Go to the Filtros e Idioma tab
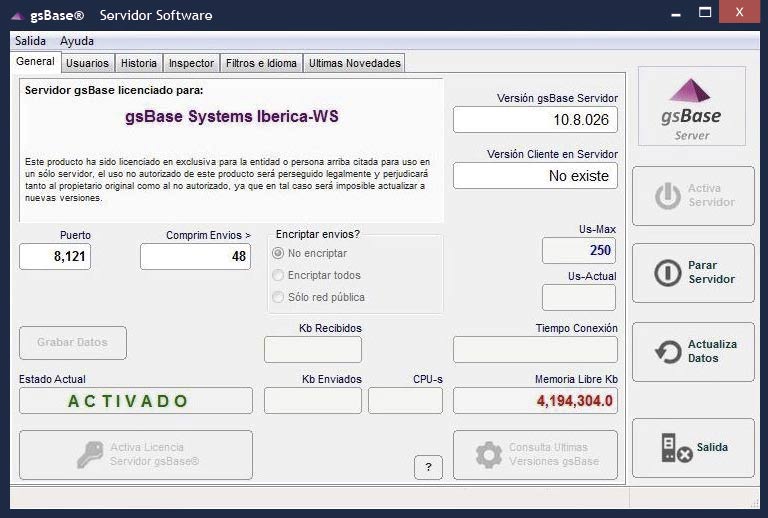This screenshot has width=768, height=518. 261,63
